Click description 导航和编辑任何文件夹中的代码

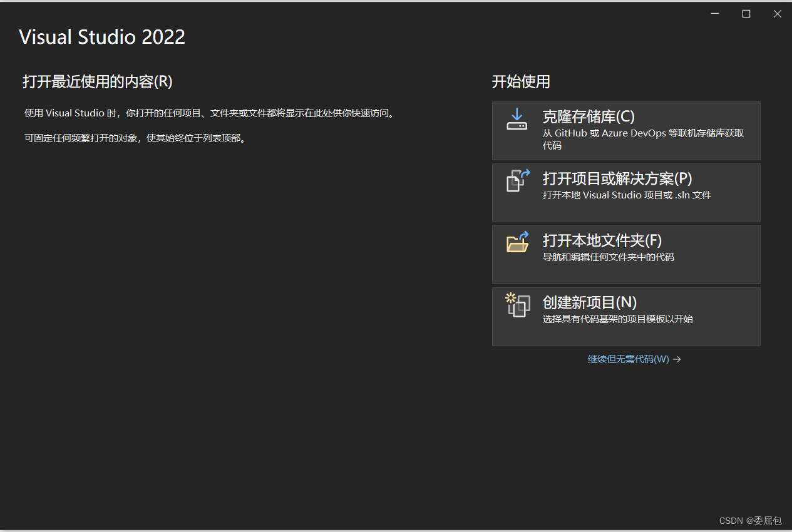tap(608, 257)
